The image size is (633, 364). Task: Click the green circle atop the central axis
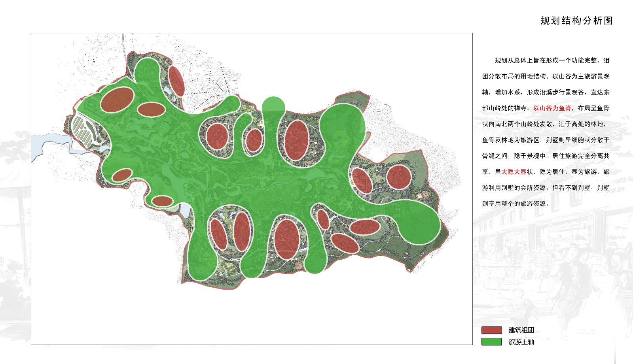pyautogui.click(x=273, y=106)
